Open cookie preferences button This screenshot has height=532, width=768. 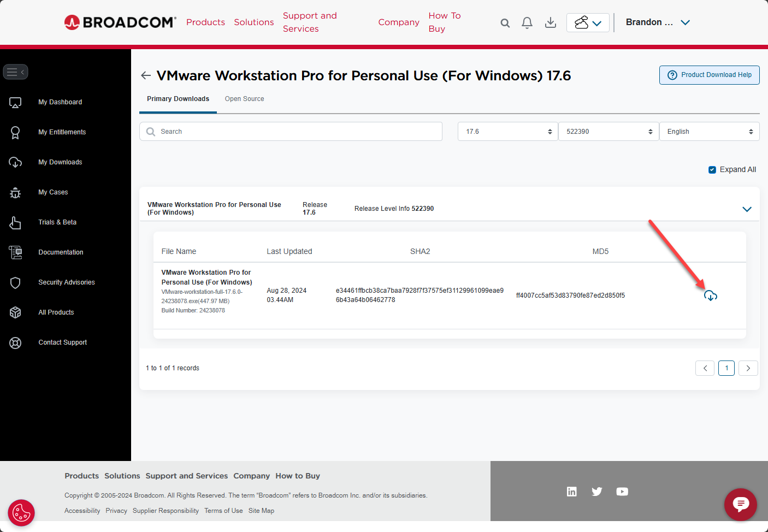click(x=21, y=513)
